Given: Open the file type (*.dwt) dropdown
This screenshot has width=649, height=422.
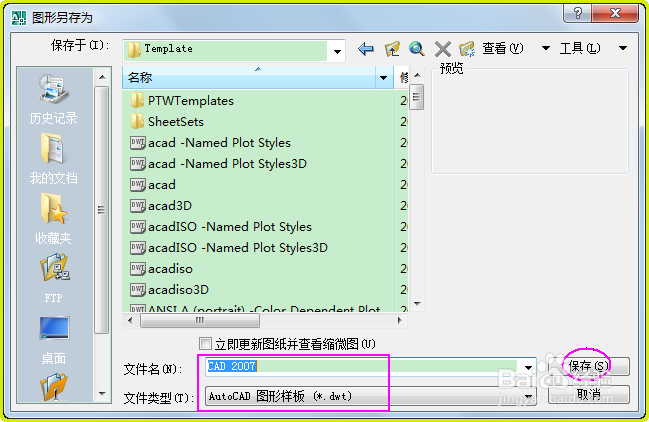Looking at the screenshot, I should tap(529, 397).
